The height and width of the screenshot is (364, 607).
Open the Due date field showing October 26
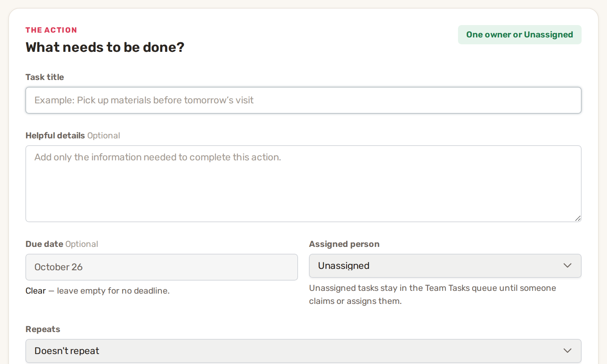coord(162,267)
